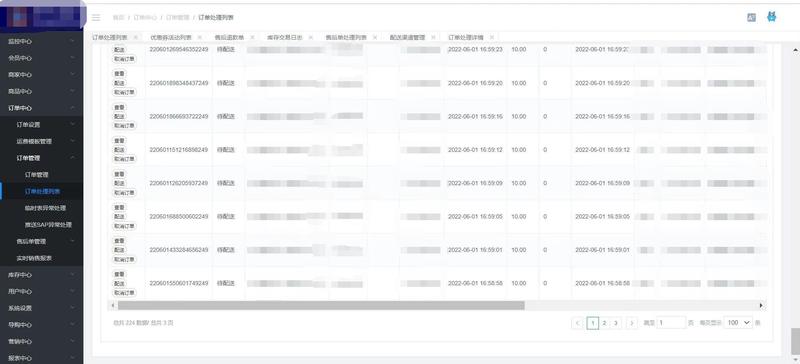This screenshot has height=364, width=800.
Task: Click 查看 in the 16:59:20 order row
Action: [x=119, y=74]
